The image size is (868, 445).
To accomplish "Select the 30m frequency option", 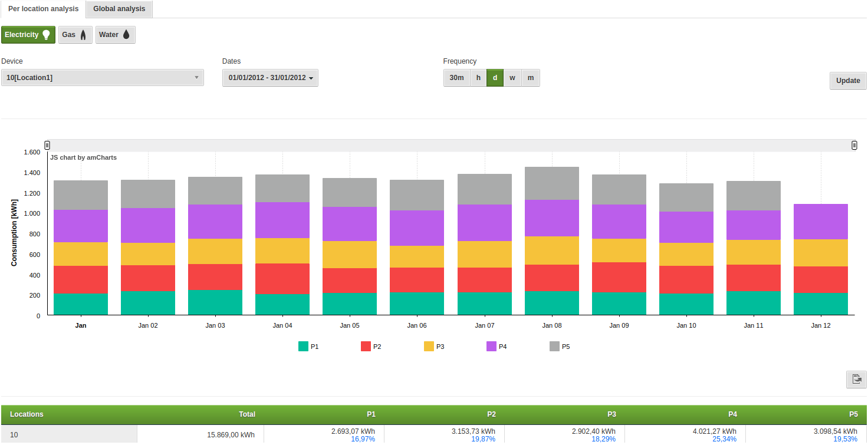I will click(456, 77).
